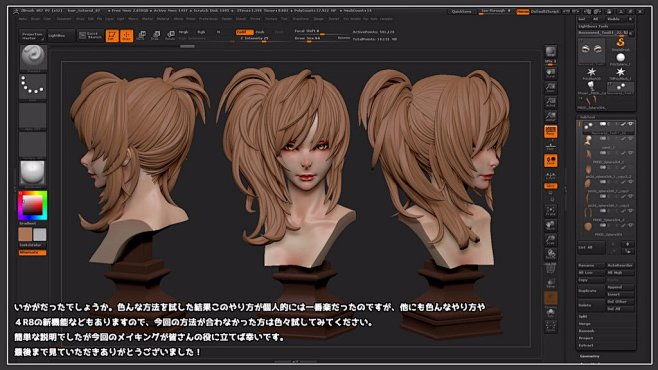
Task: Open the Document menu
Action: (x=64, y=19)
